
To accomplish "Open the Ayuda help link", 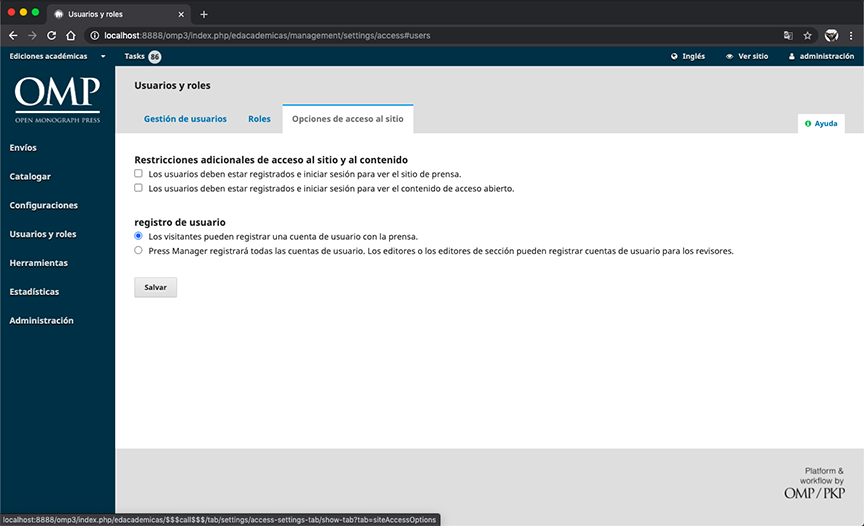I will click(x=821, y=123).
